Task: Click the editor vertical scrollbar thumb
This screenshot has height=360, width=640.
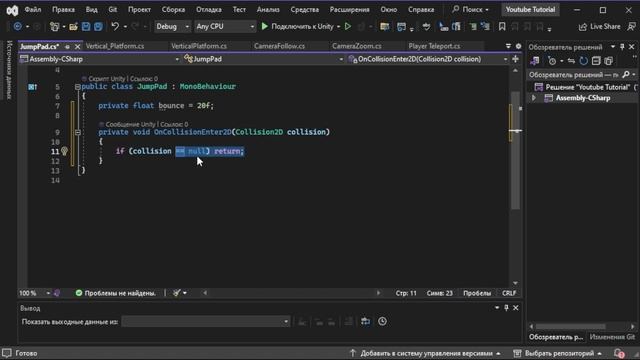Action: [516, 151]
